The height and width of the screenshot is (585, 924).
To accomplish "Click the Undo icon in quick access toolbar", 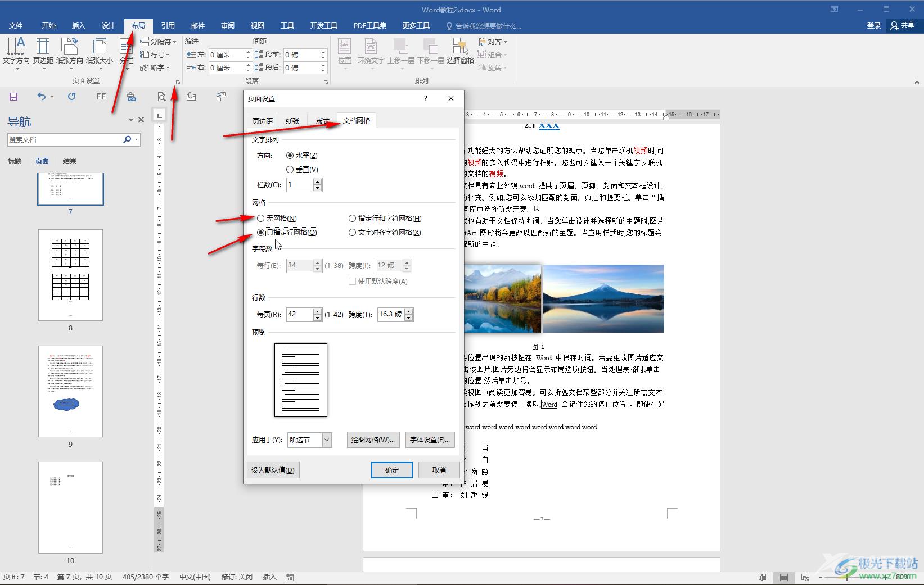I will [x=41, y=97].
